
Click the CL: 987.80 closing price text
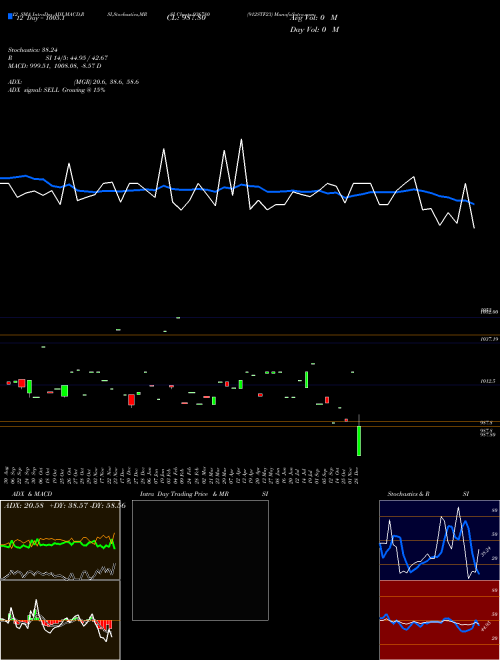pyautogui.click(x=186, y=18)
